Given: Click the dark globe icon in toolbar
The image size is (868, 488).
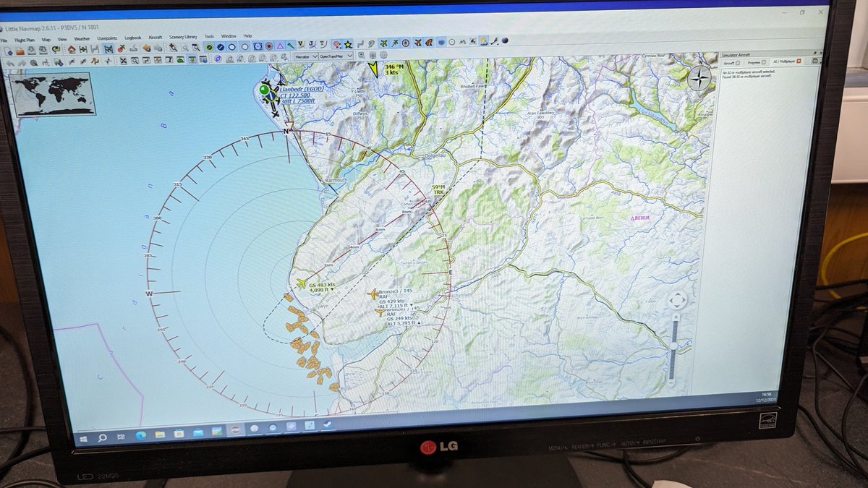Looking at the screenshot, I should [x=505, y=40].
